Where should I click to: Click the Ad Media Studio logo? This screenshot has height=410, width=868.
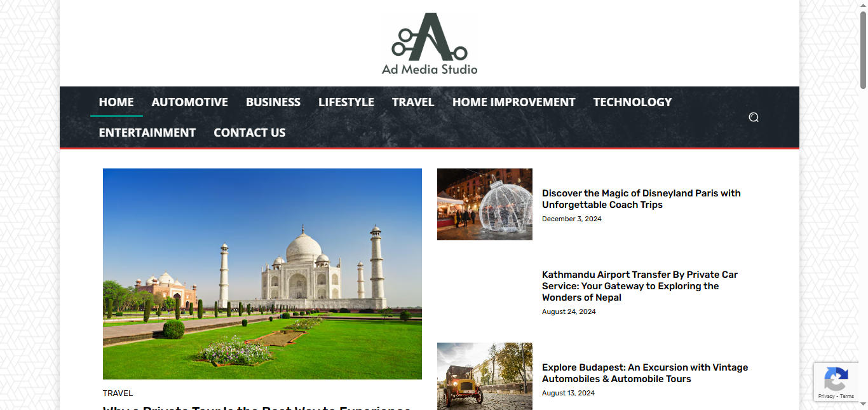(x=430, y=44)
